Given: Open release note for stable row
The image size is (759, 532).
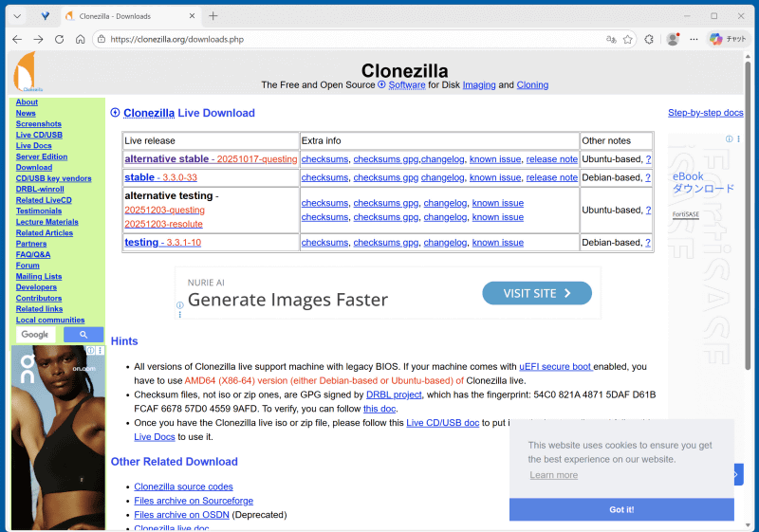Looking at the screenshot, I should point(552,177).
